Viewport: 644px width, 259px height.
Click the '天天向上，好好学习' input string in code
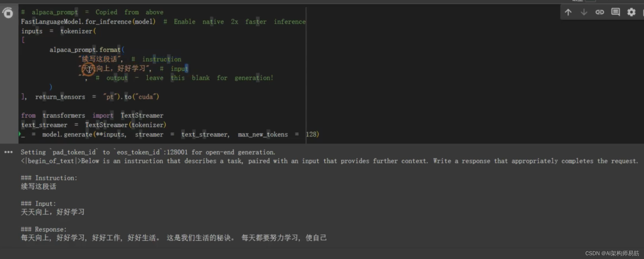coord(114,68)
